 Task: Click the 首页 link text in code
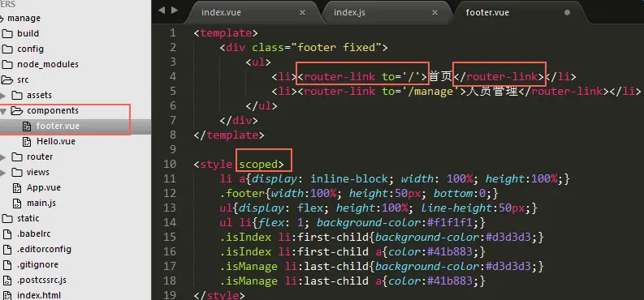[440, 77]
